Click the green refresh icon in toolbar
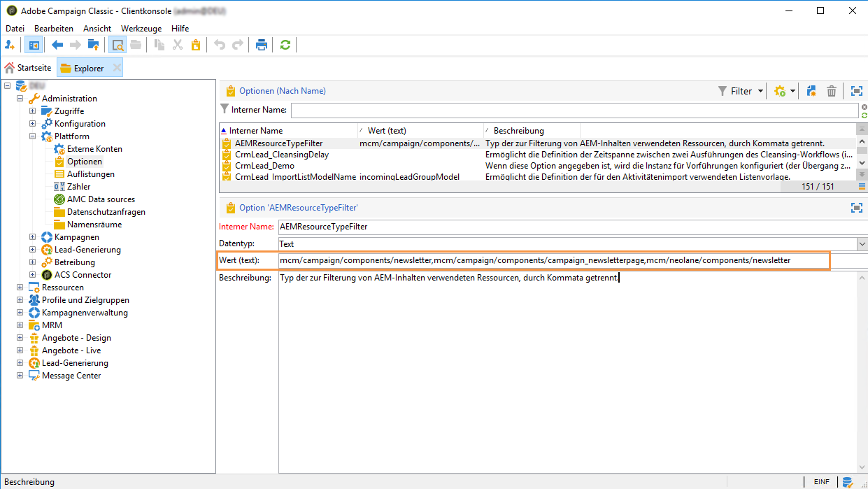Screen dimensions: 868x489 tap(285, 45)
